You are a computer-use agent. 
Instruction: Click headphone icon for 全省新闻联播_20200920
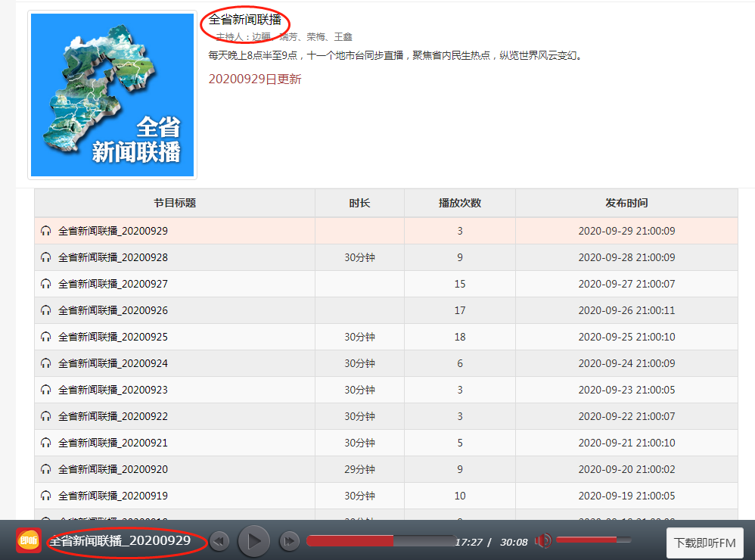click(x=46, y=469)
